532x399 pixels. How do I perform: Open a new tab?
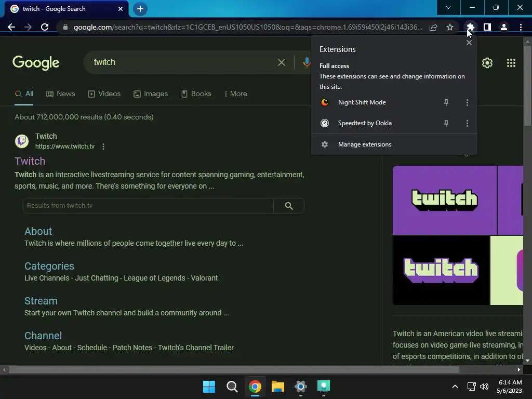(x=140, y=9)
